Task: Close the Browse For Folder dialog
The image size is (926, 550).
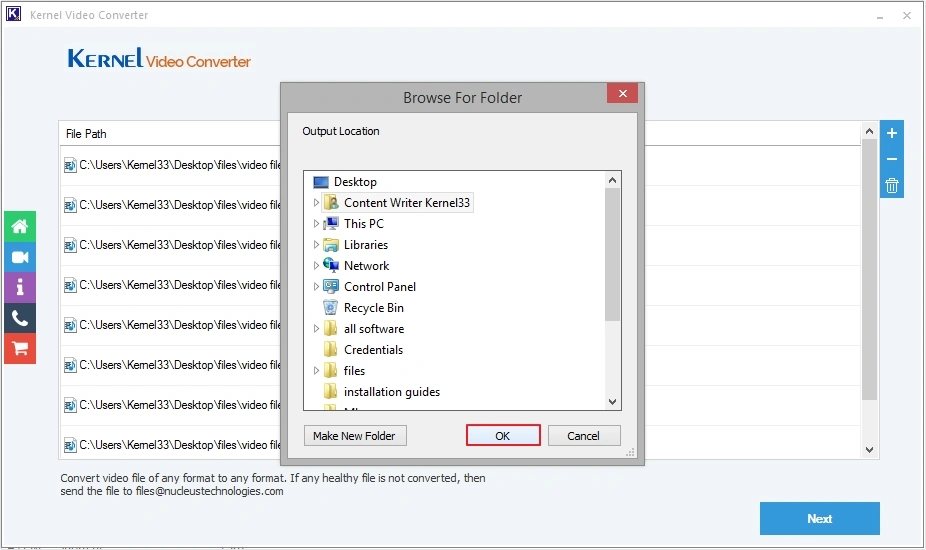Action: click(x=622, y=93)
